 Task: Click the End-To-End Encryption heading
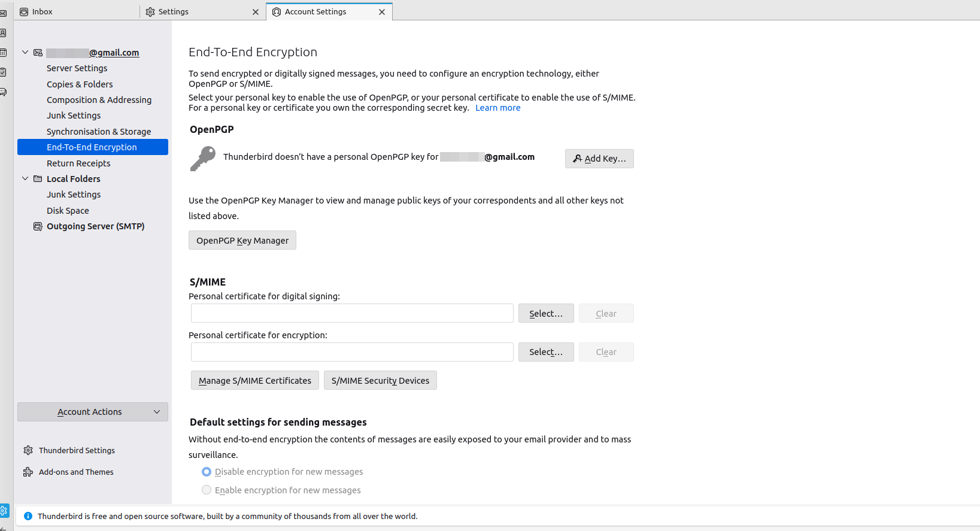253,52
